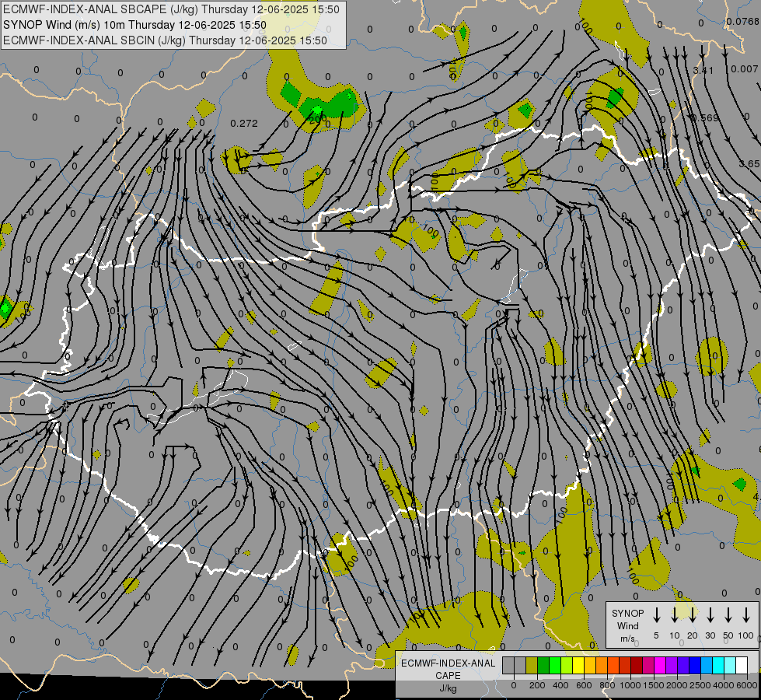761x700 pixels.
Task: Pick the red swatch left of 1000 tick
Action: point(625,665)
